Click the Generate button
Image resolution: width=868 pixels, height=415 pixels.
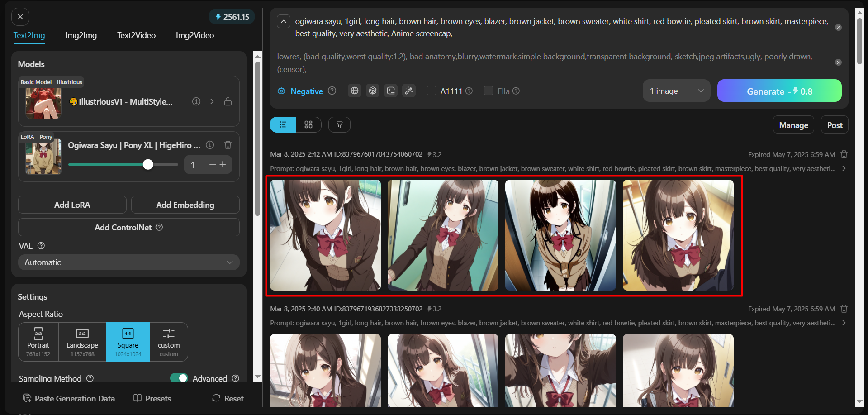[779, 91]
